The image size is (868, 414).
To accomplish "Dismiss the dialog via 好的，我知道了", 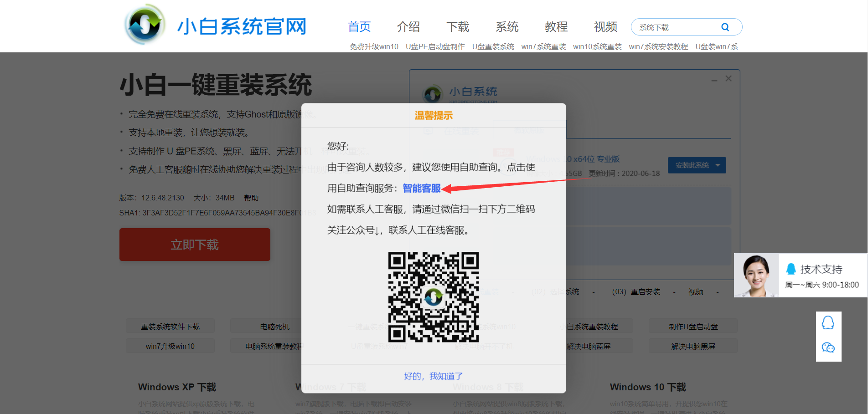I will pyautogui.click(x=433, y=376).
